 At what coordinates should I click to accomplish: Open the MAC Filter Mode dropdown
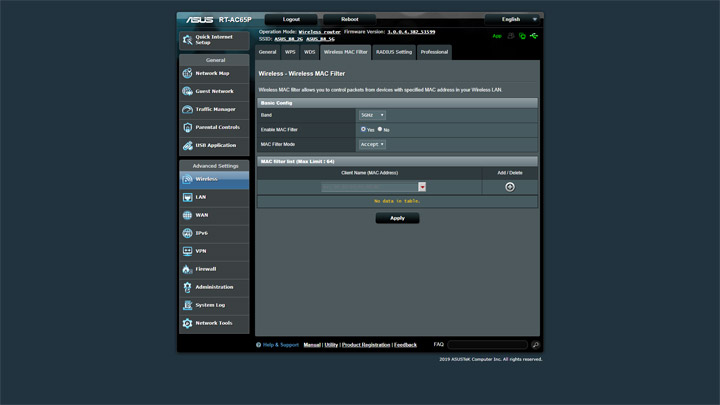pos(372,144)
